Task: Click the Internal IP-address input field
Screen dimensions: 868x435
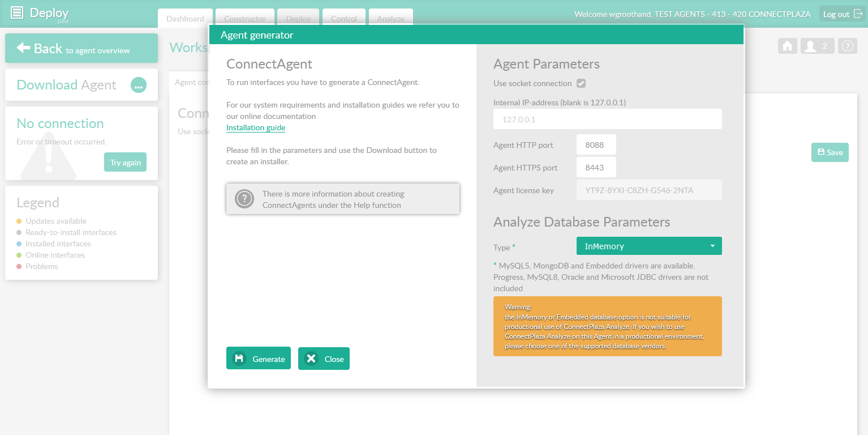Action: (x=608, y=119)
